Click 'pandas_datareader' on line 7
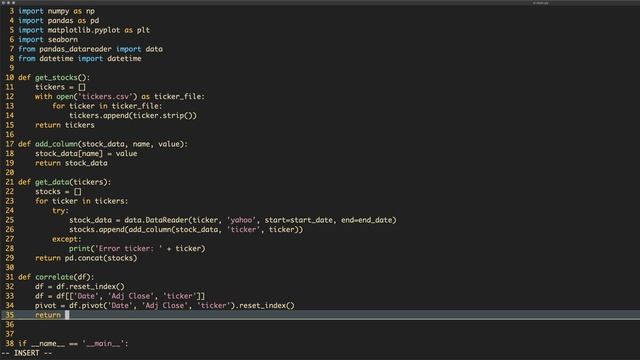 point(75,49)
